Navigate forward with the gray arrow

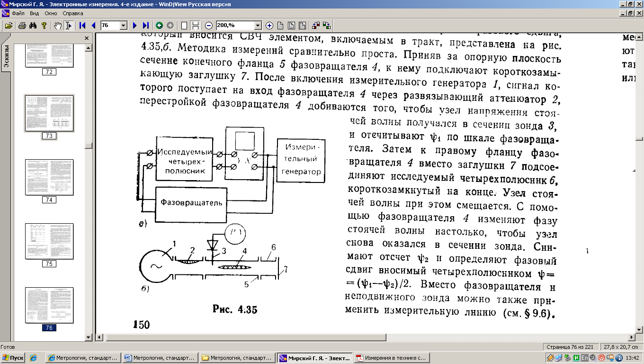(x=170, y=26)
